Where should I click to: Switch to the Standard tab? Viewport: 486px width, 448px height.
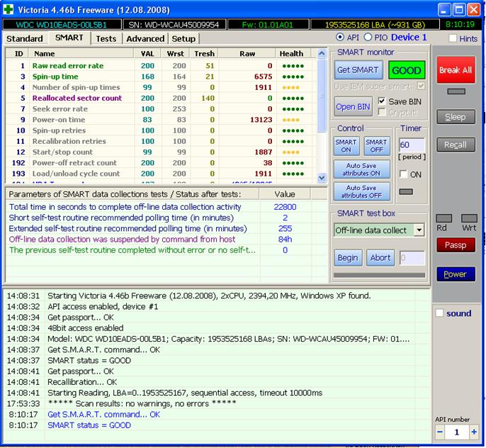(25, 39)
